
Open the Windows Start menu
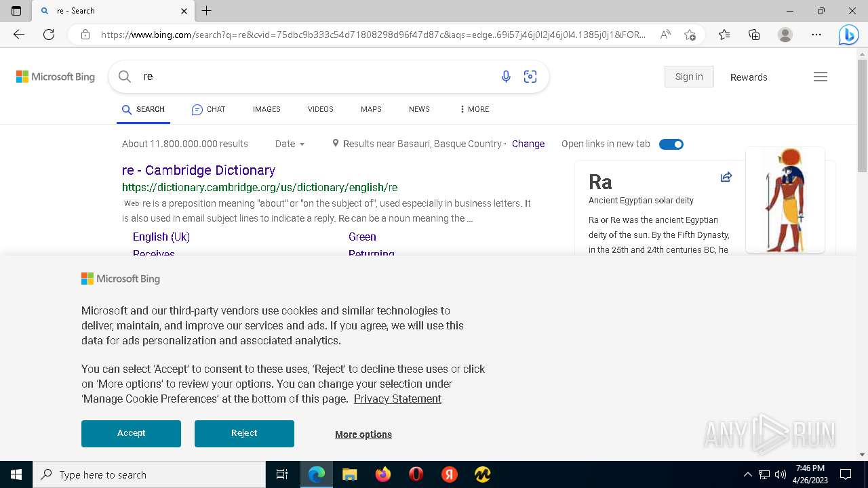(16, 474)
